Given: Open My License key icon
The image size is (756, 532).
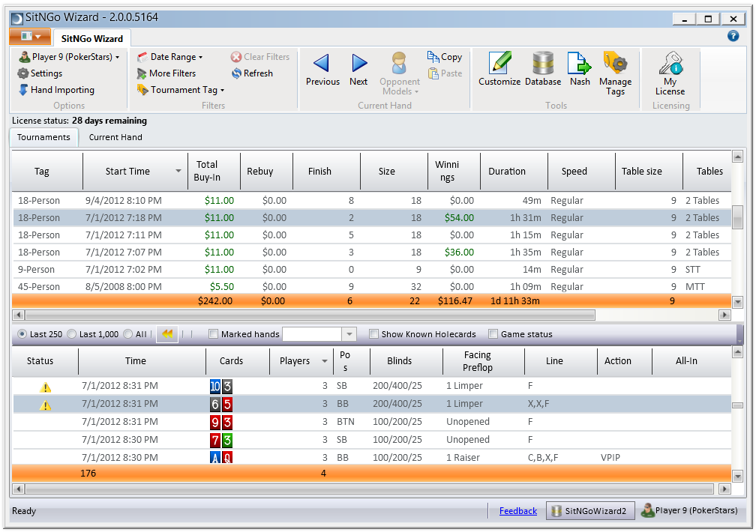Looking at the screenshot, I should point(670,64).
